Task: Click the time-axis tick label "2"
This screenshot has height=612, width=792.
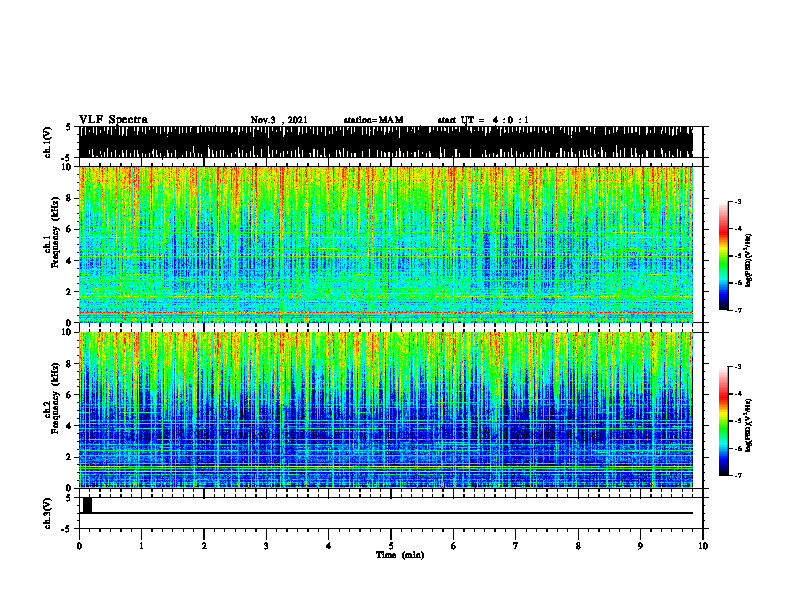Action: [204, 546]
